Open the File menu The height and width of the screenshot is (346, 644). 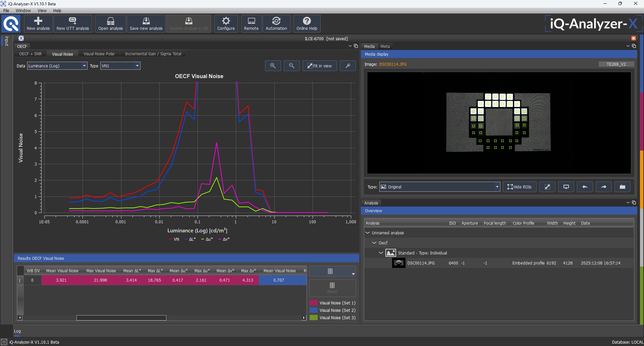[x=6, y=10]
